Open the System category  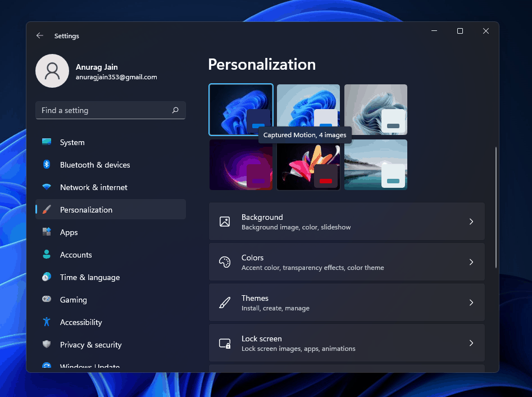111,142
